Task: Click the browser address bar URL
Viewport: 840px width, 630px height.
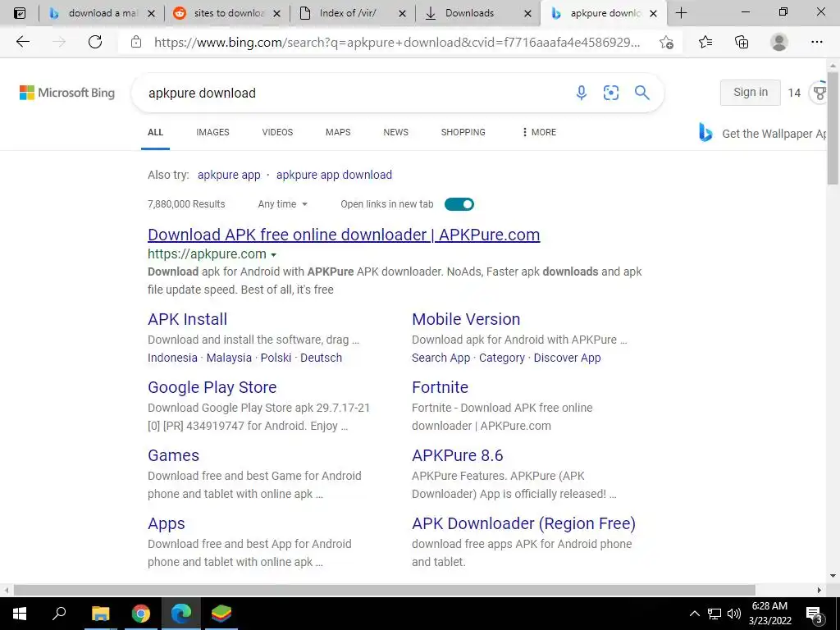Action: click(x=396, y=42)
